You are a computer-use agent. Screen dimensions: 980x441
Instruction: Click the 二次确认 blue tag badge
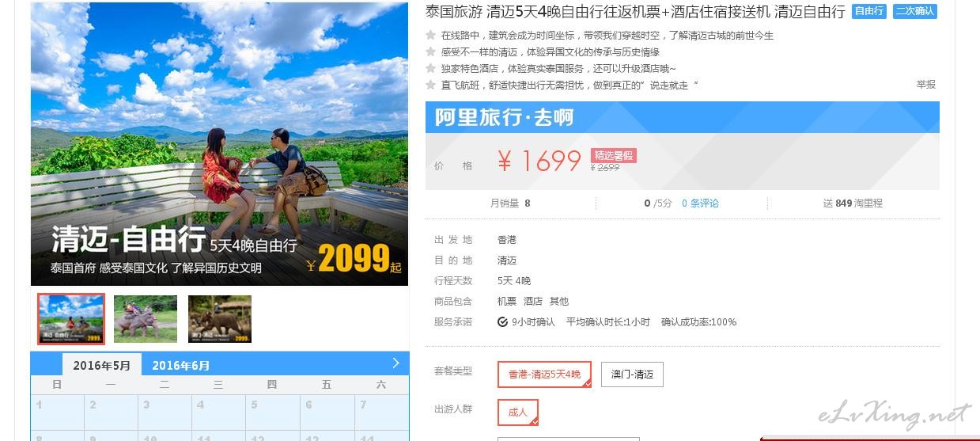(915, 11)
